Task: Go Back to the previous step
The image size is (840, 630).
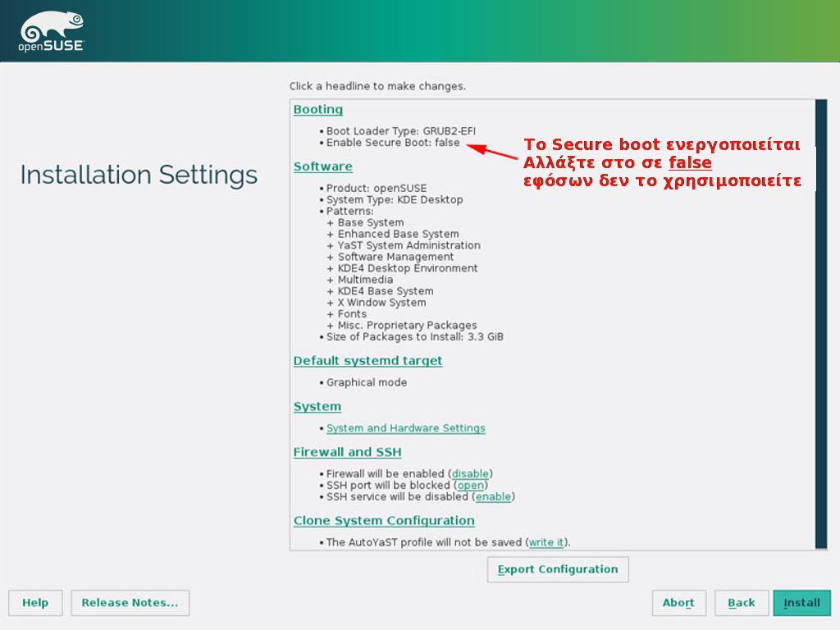Action: click(742, 603)
